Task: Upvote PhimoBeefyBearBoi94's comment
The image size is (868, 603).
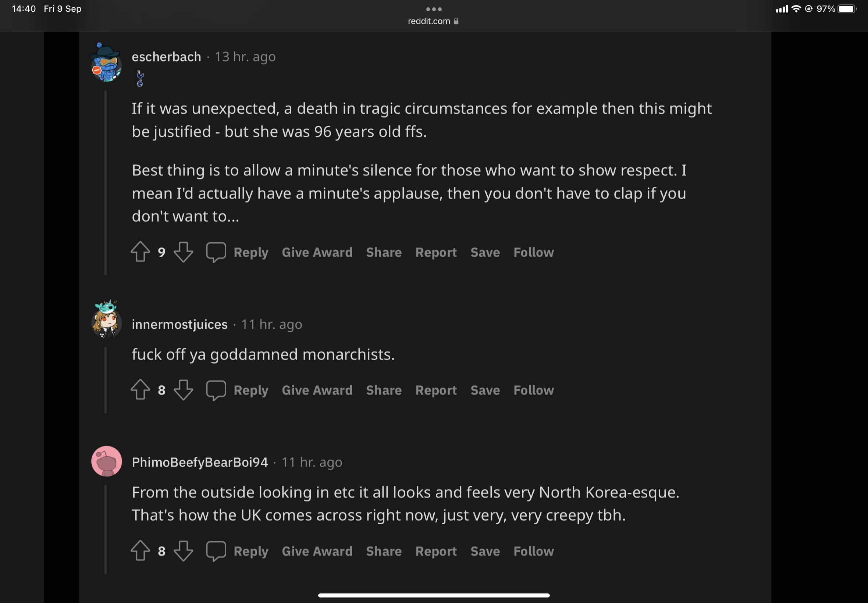Action: [140, 551]
